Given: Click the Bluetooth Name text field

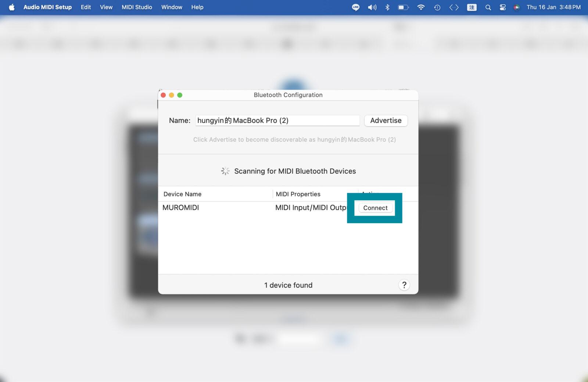Looking at the screenshot, I should coord(277,121).
